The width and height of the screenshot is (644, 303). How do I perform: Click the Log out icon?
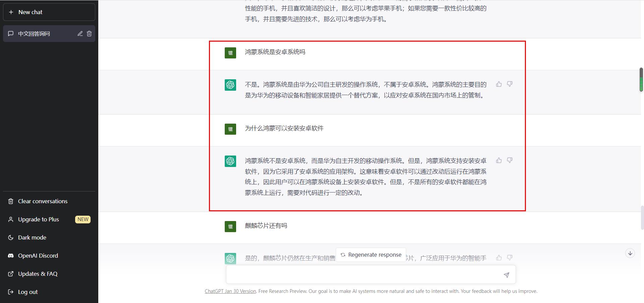click(x=10, y=292)
